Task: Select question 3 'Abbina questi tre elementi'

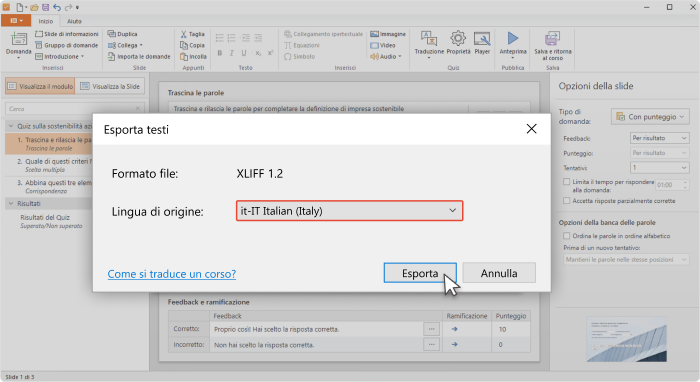Action: point(49,187)
